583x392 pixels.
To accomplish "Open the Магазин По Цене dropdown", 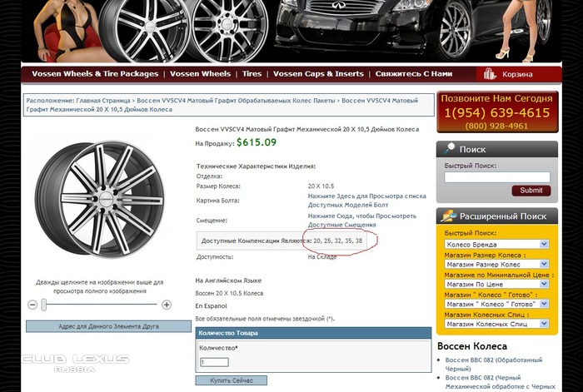I will coord(496,285).
